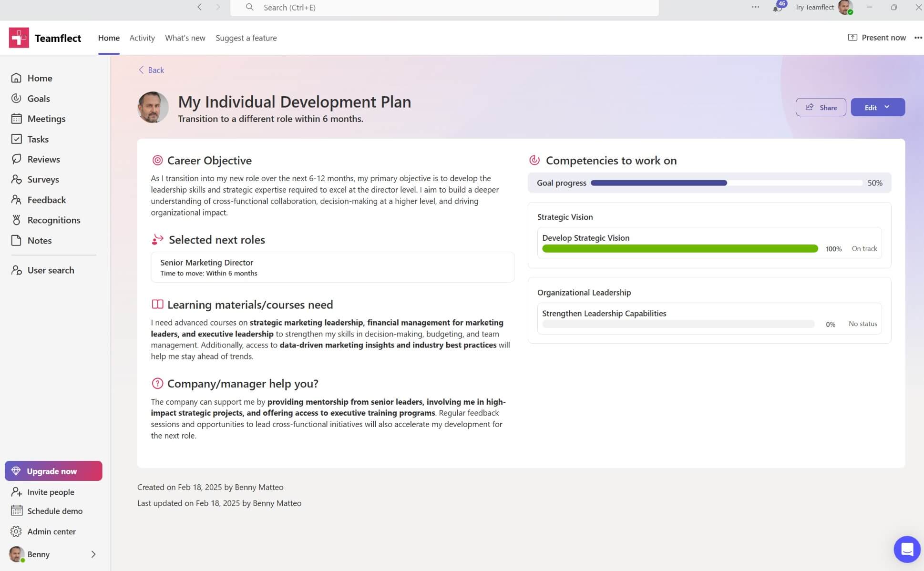Click the Meetings calendar icon
Viewport: 924px width, 571px height.
tap(16, 119)
